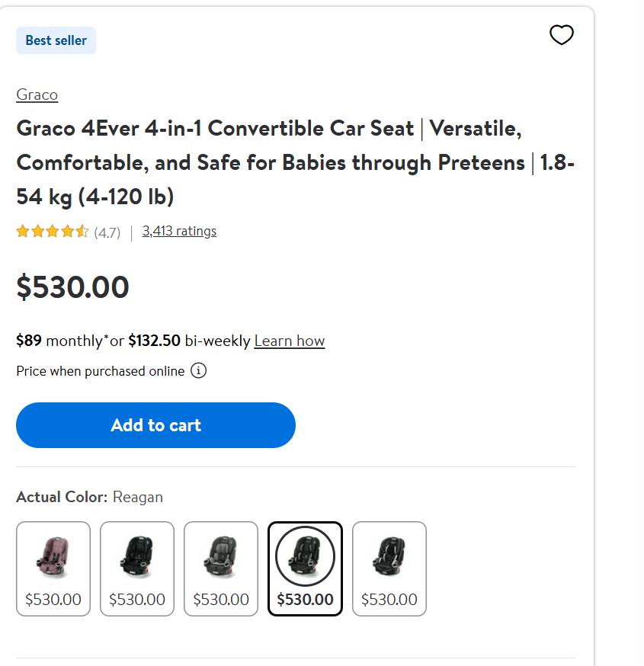Select the second dark car seat color swatch
Image resolution: width=644 pixels, height=666 pixels.
[136, 568]
